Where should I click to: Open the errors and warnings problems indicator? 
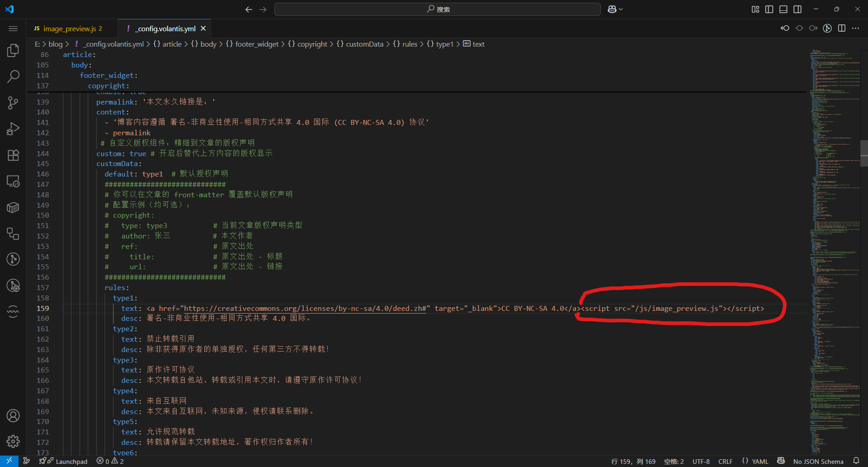(110, 461)
